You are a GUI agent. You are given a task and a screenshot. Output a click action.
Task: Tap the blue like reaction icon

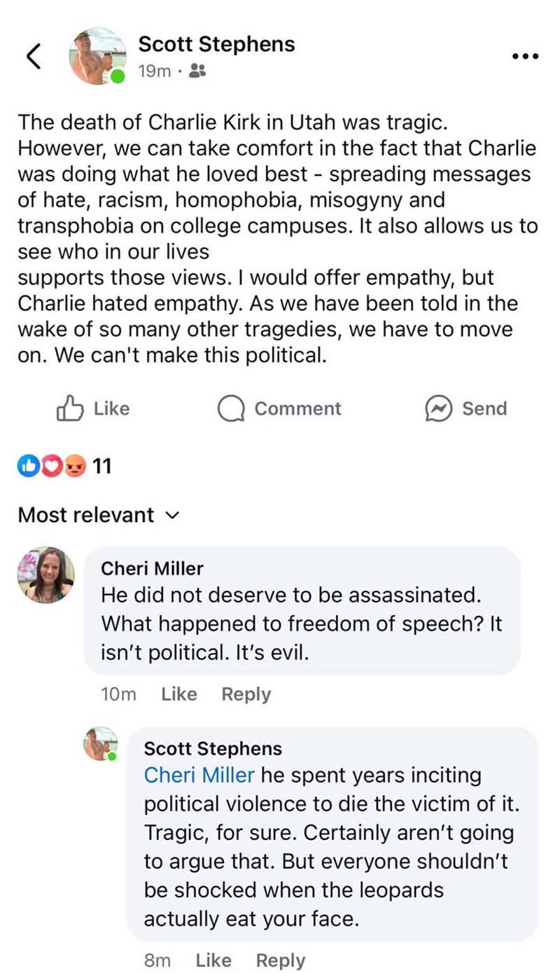[28, 466]
